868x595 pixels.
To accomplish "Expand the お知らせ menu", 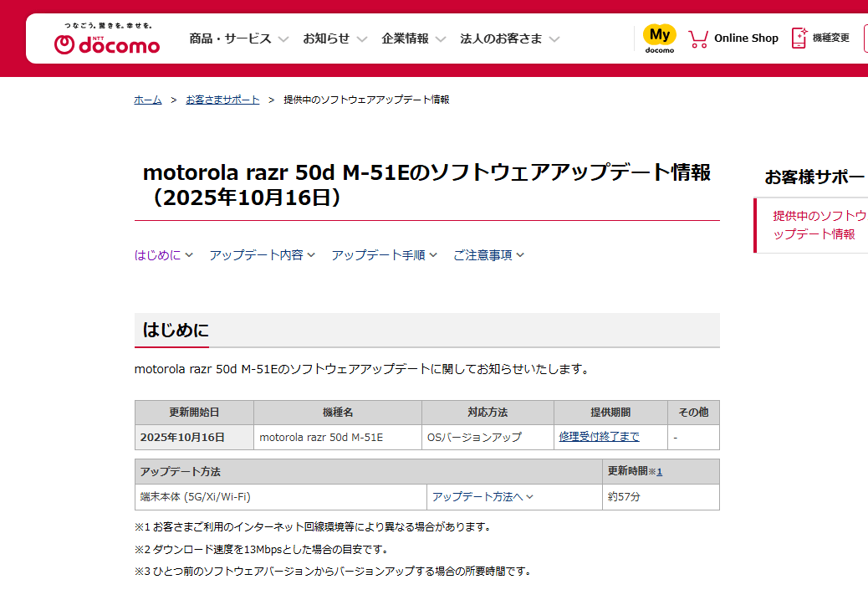I will 334,38.
